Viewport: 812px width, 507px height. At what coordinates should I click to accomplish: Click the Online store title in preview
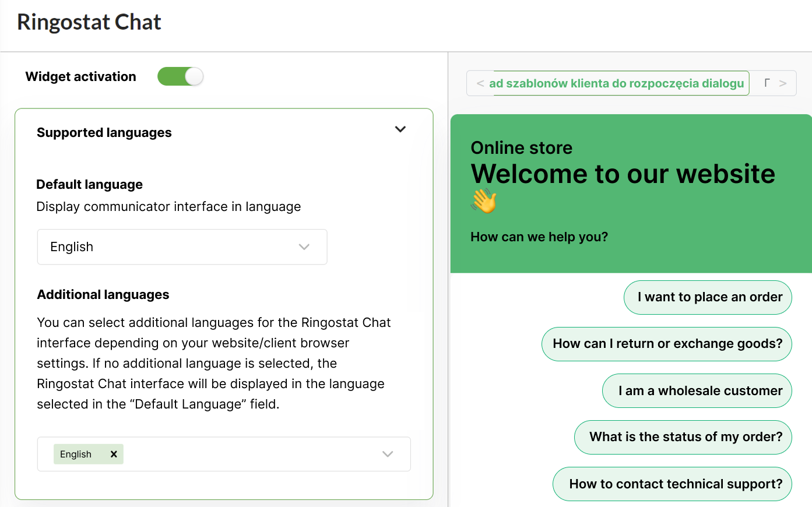point(522,148)
